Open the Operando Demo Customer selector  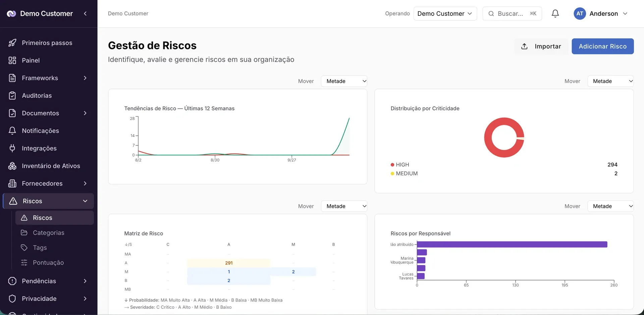[445, 13]
